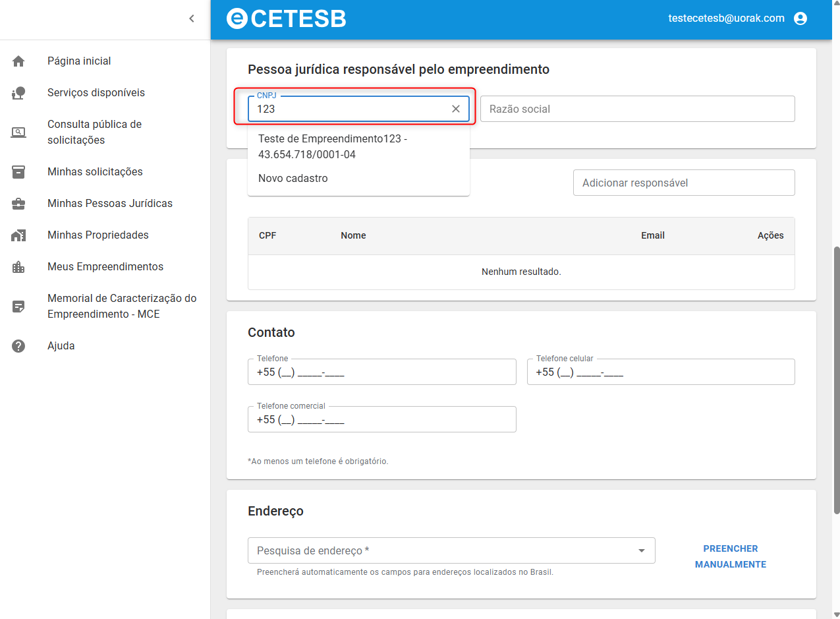Click into the Telefone celular field
This screenshot has width=840, height=619.
pyautogui.click(x=661, y=372)
